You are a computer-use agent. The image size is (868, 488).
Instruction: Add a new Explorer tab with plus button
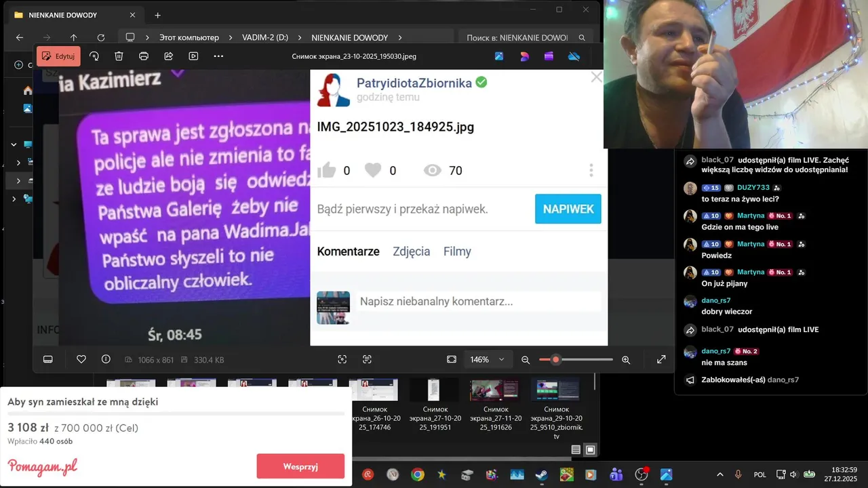pos(157,15)
